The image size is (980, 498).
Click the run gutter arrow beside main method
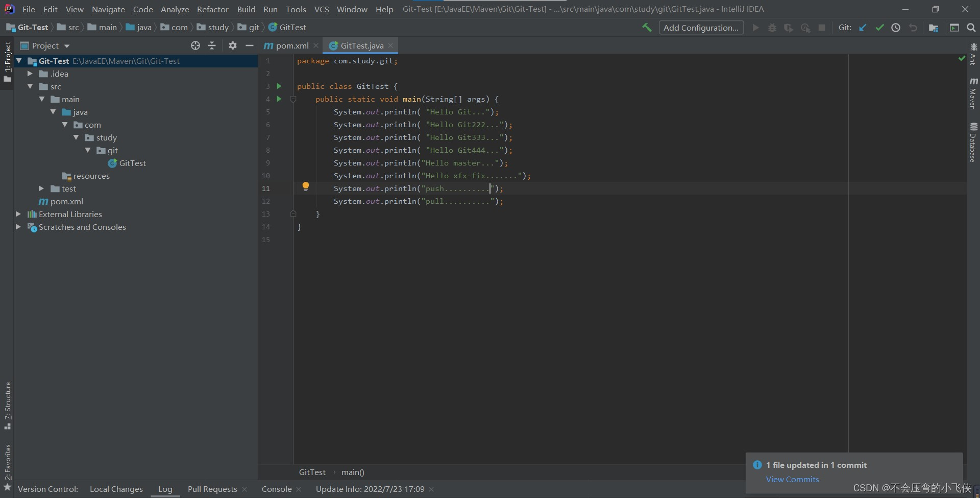279,99
